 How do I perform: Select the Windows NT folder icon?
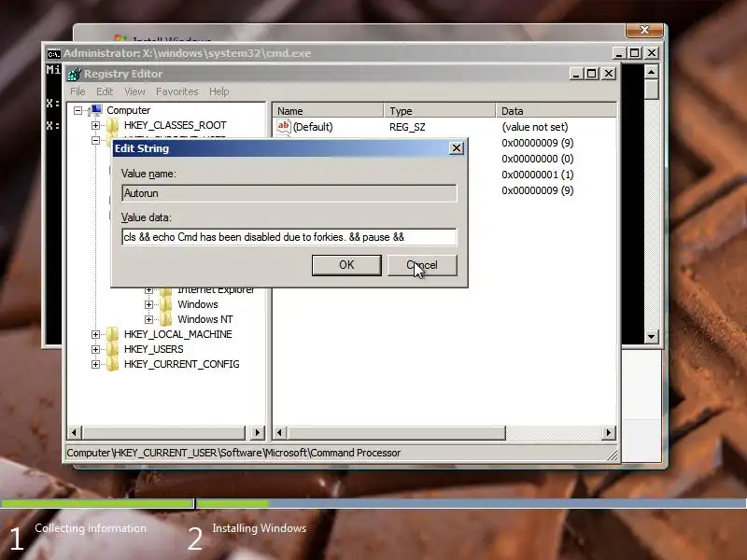[166, 319]
